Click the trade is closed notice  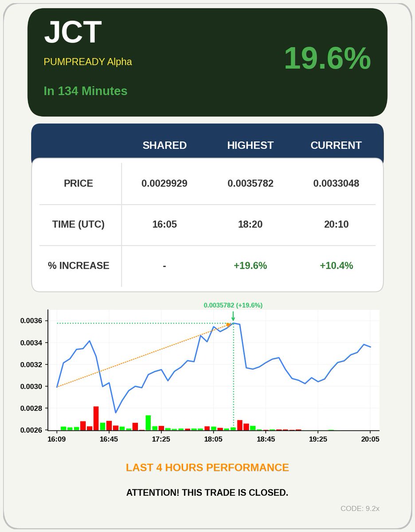point(207,493)
